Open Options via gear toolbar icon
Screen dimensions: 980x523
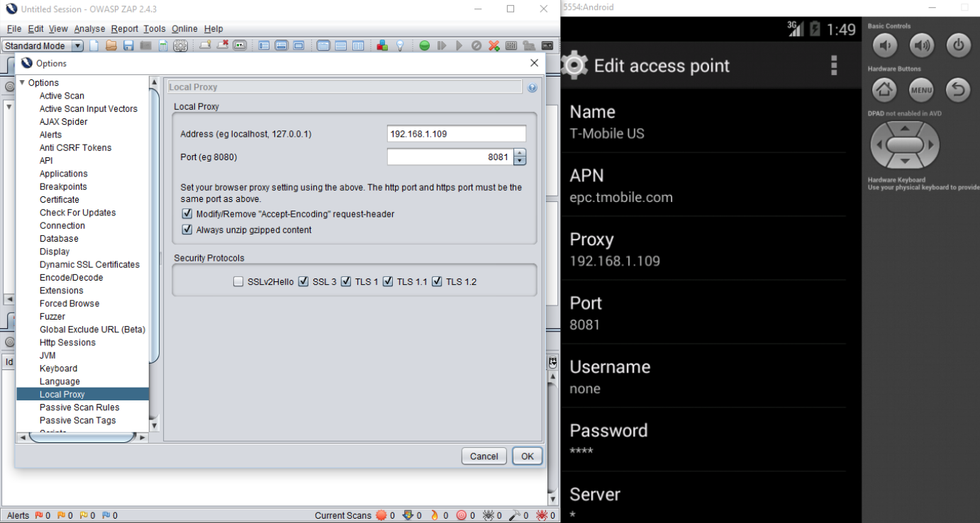coord(180,45)
